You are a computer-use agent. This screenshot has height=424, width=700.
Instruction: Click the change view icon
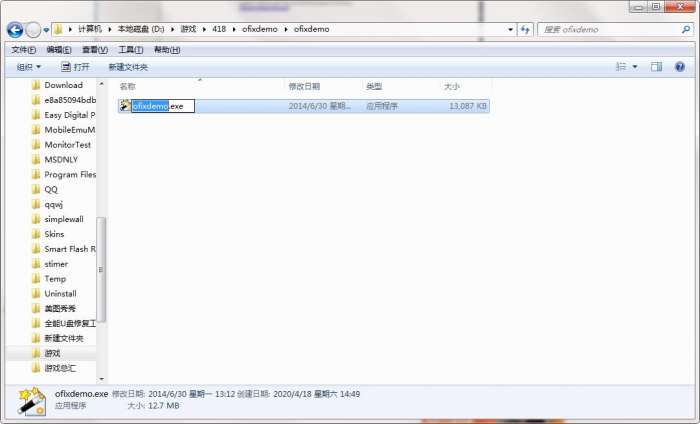[x=621, y=67]
